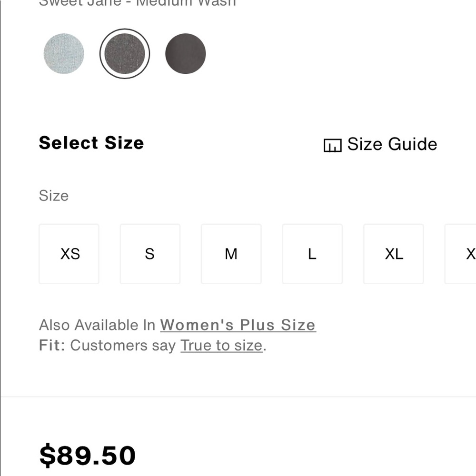
Task: Choose size M
Action: (x=231, y=254)
